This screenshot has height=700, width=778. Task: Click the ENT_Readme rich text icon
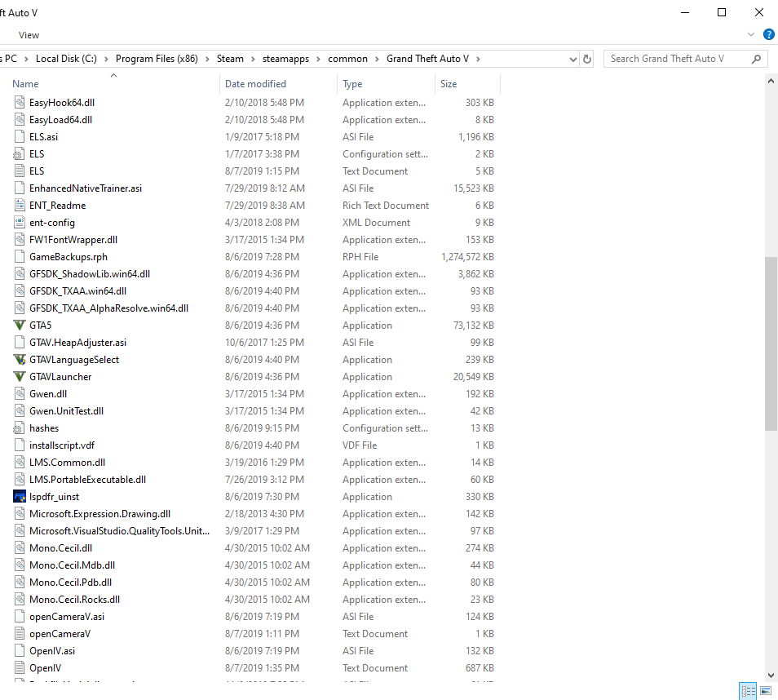click(20, 205)
